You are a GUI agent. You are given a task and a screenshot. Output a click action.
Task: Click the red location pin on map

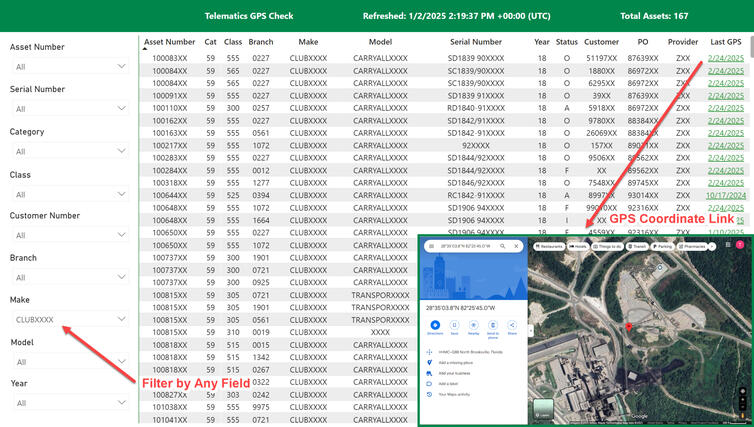pyautogui.click(x=627, y=328)
